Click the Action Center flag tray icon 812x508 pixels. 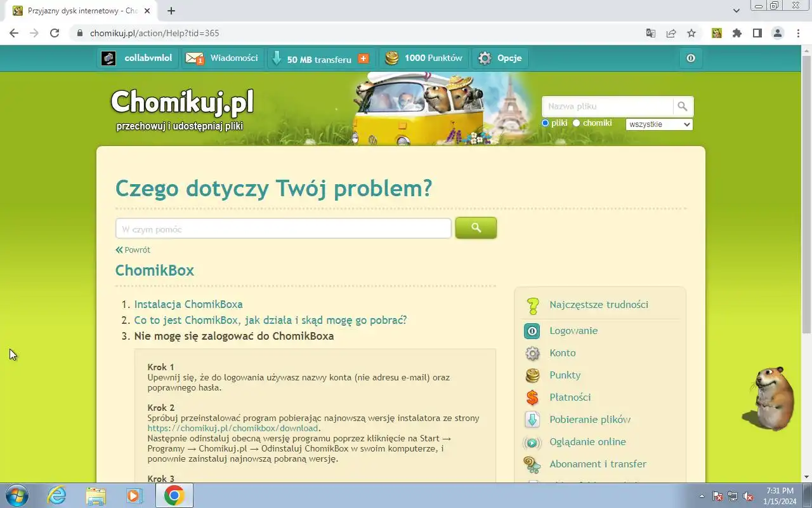717,496
